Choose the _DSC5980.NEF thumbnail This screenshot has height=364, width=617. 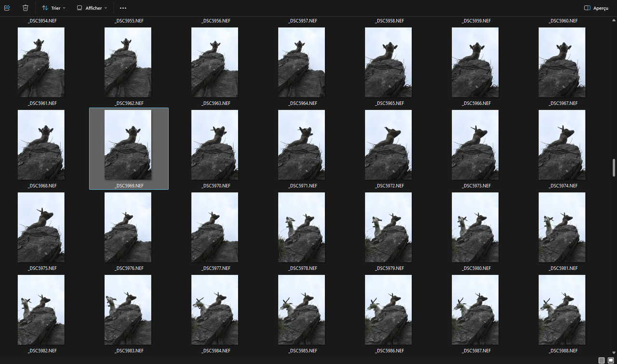(475, 227)
